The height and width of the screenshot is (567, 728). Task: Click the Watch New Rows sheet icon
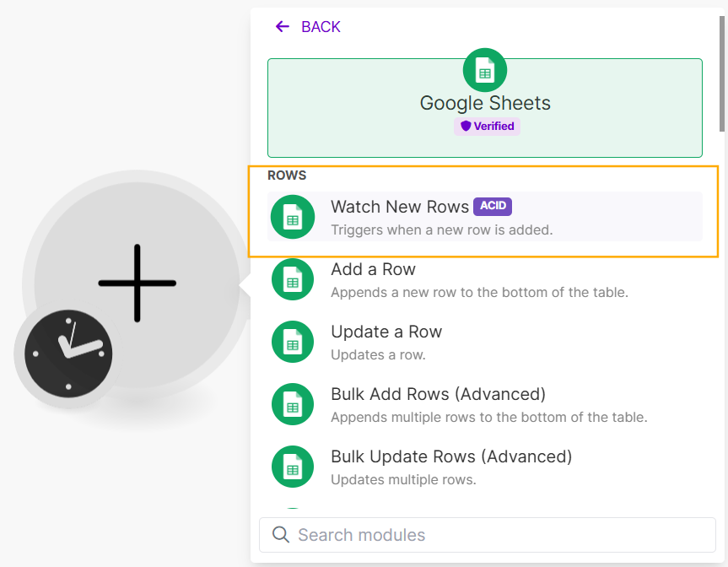(x=293, y=217)
